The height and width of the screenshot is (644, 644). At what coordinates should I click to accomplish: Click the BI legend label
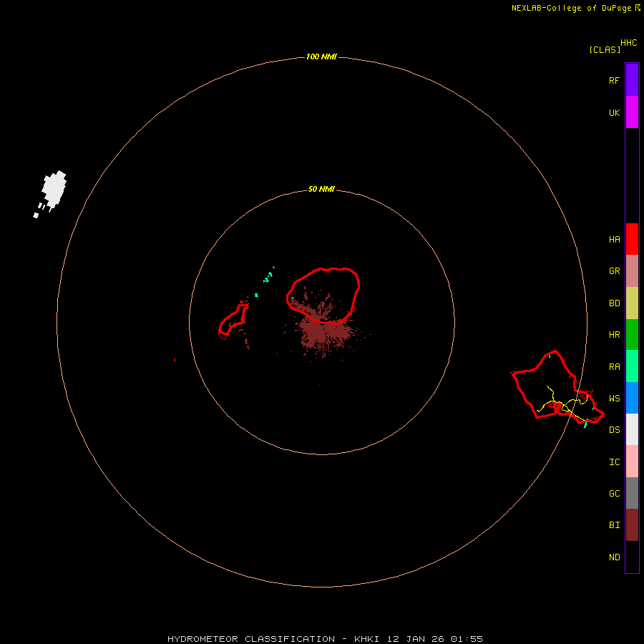614,525
